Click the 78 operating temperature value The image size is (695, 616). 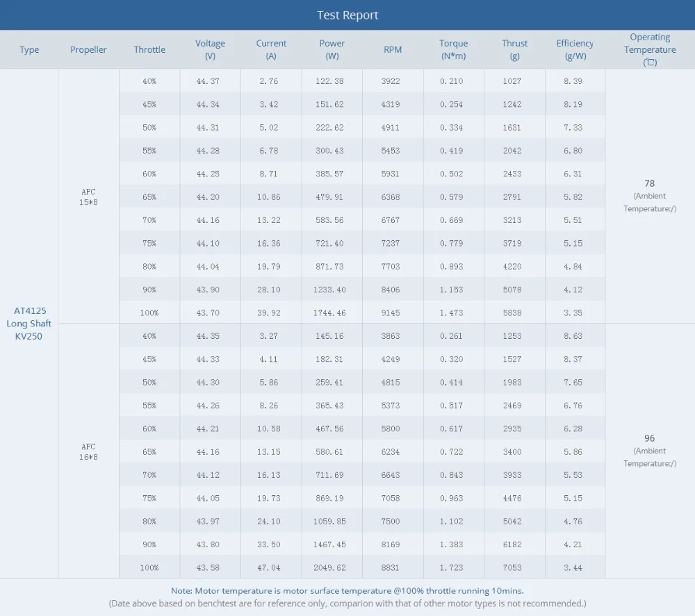coord(649,183)
